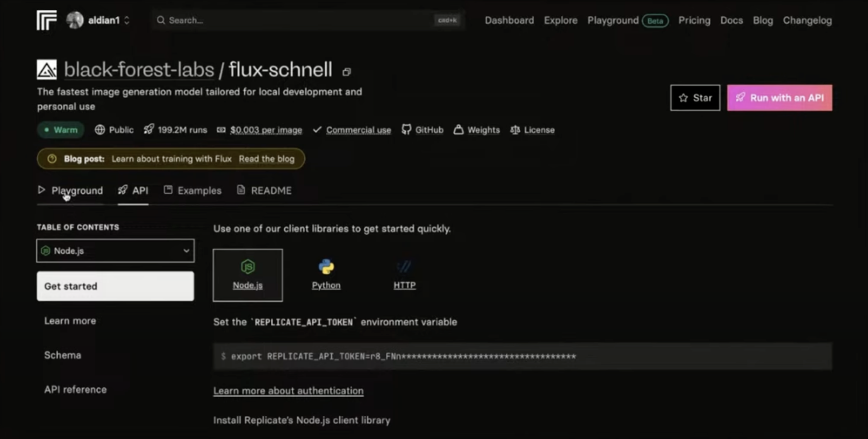The width and height of the screenshot is (868, 439).
Task: Choose the Node.js client library tile
Action: click(x=248, y=275)
